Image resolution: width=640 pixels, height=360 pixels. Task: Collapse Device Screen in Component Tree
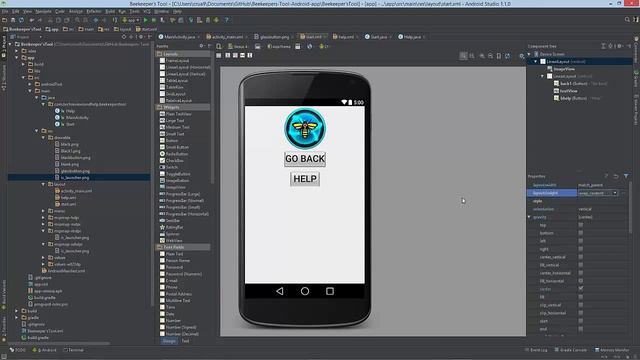coord(529,54)
